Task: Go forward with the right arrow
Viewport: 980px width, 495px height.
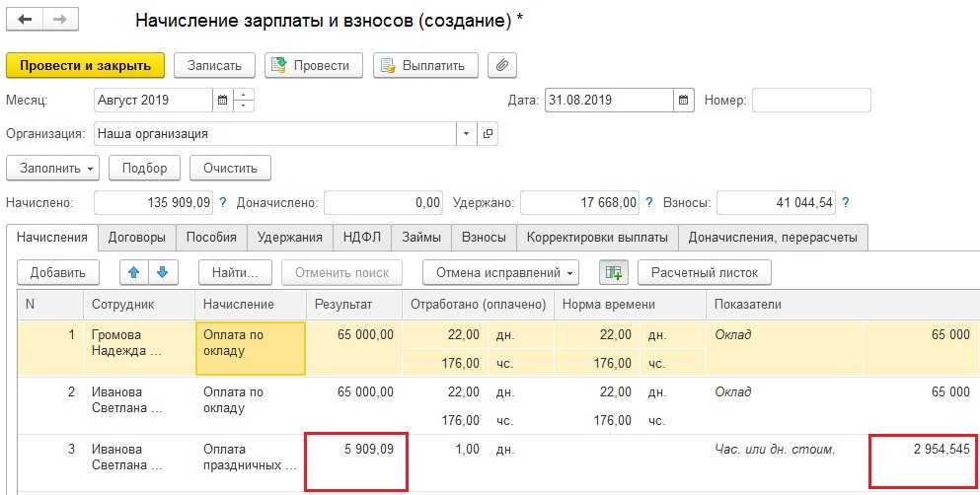Action: tap(60, 20)
